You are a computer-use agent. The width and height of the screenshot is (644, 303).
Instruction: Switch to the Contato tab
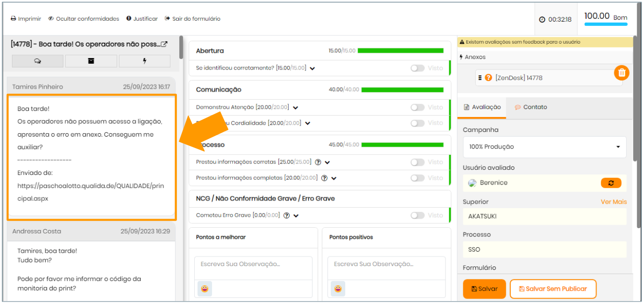click(x=530, y=107)
